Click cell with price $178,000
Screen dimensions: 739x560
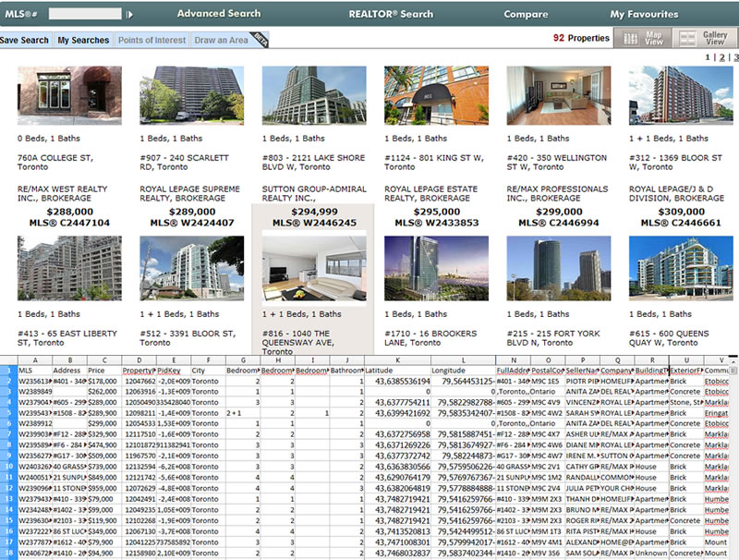pos(104,381)
